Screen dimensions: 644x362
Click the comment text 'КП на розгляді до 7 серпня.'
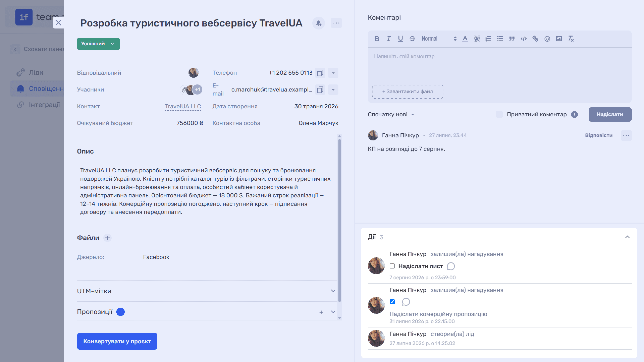click(x=406, y=149)
